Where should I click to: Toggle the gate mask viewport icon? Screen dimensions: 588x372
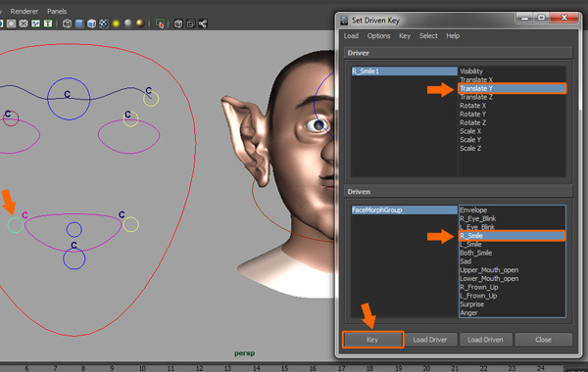[x=11, y=23]
